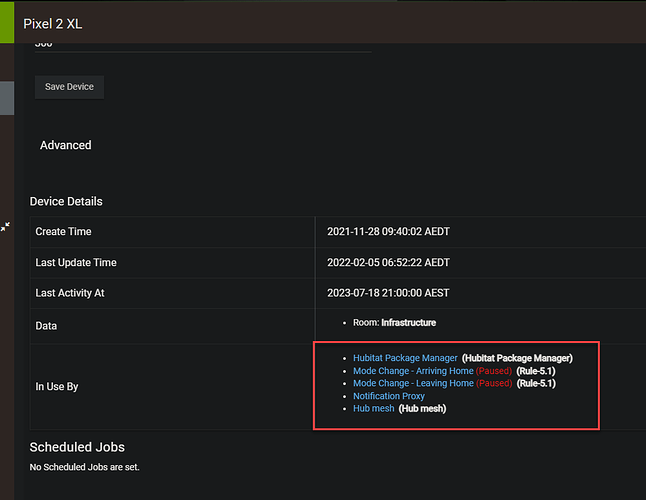Open Mode Change - Leaving Home rule

(413, 383)
